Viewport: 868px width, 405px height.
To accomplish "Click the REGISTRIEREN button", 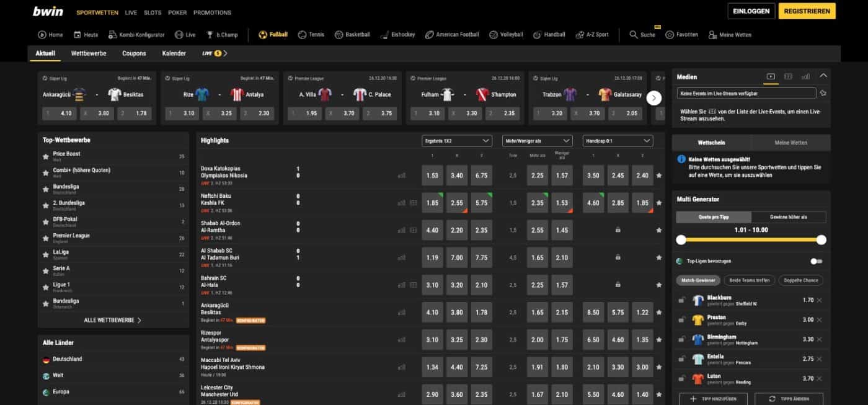I will pos(807,11).
